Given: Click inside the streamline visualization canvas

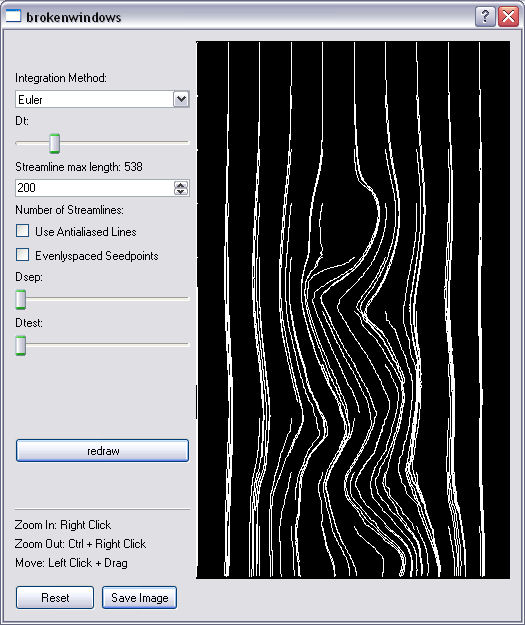Looking at the screenshot, I should click(x=353, y=310).
